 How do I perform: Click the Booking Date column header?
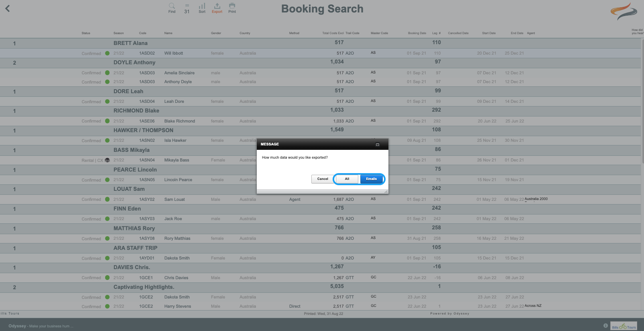[x=417, y=33]
